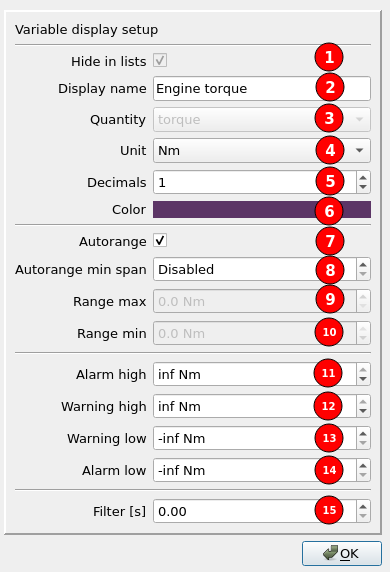
Task: Increase Warning high using its up arrow
Action: pos(363,402)
